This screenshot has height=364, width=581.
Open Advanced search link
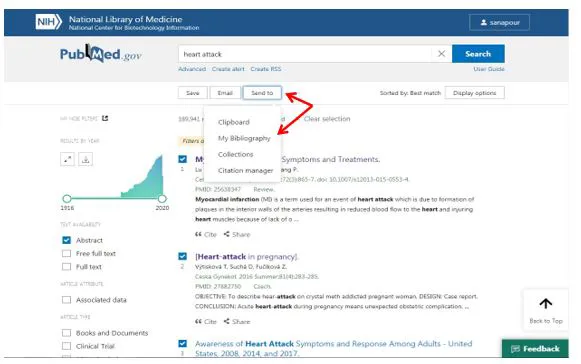[192, 69]
